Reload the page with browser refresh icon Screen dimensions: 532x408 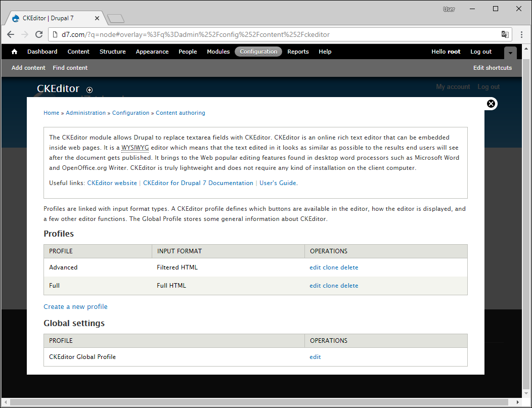[x=39, y=34]
